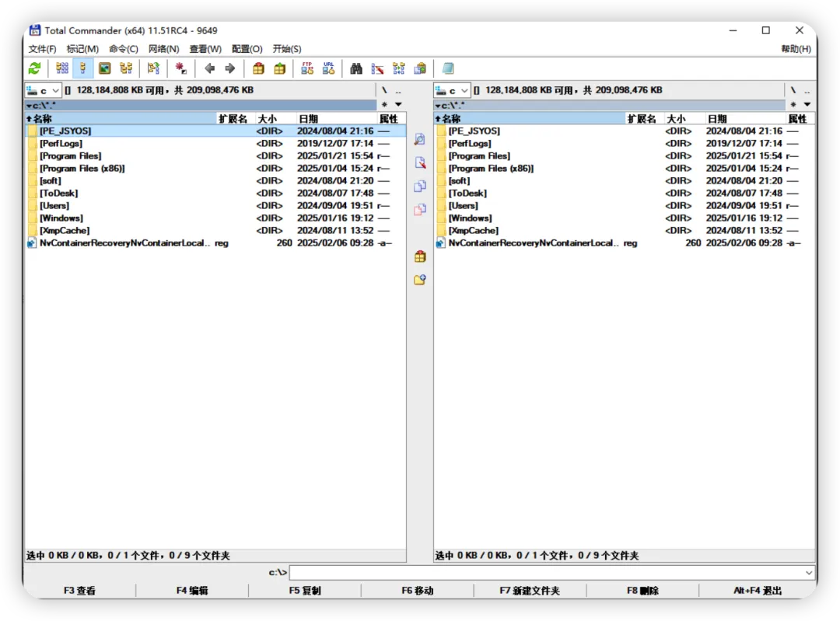Go to parent with right panel ".." button
Screen dimensions: 840x621
click(x=807, y=90)
